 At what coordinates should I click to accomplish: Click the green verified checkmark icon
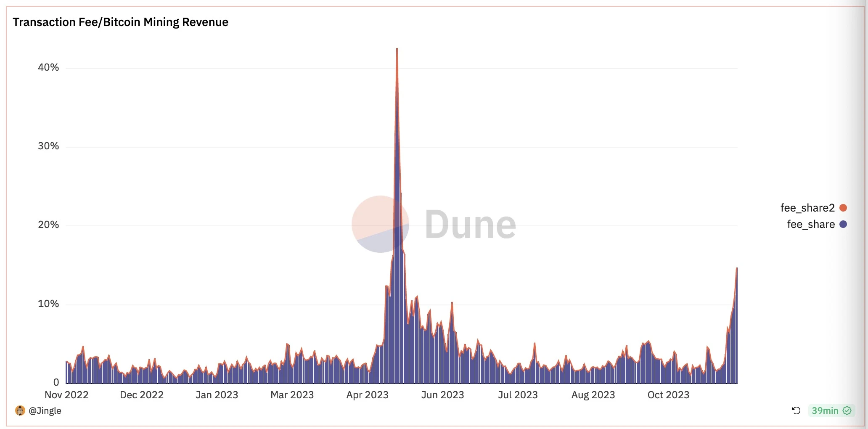(x=847, y=410)
